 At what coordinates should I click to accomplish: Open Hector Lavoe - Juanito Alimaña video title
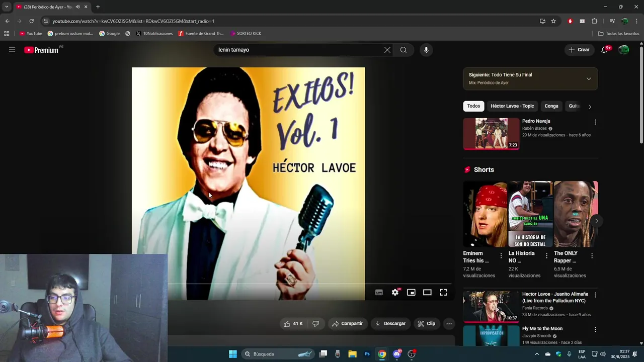[555, 297]
